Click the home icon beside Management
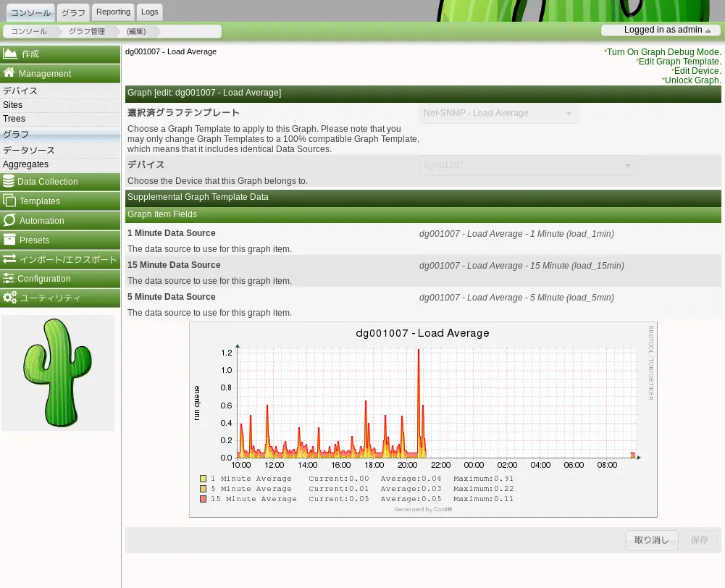 point(9,73)
